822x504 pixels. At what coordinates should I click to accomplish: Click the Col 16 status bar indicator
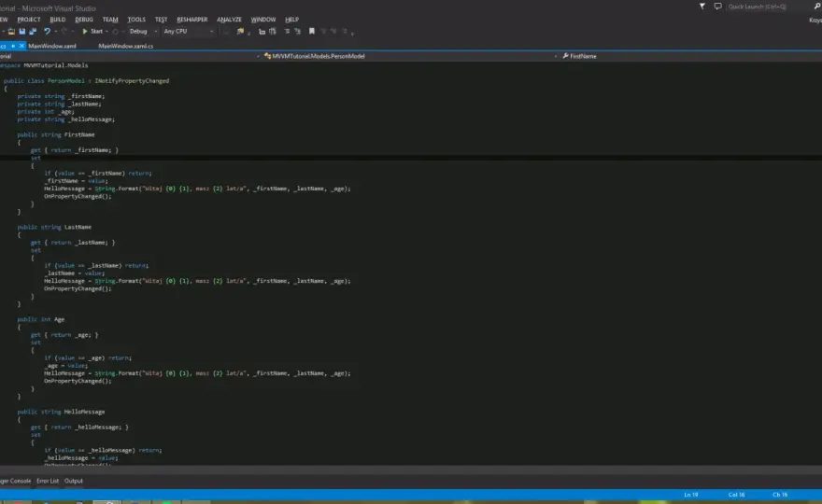[737, 495]
